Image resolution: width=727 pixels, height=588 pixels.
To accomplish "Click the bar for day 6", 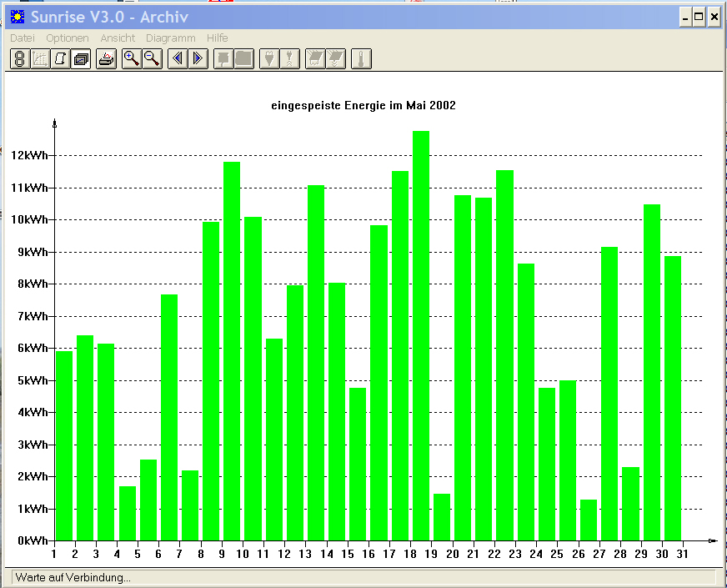I will coord(169,417).
